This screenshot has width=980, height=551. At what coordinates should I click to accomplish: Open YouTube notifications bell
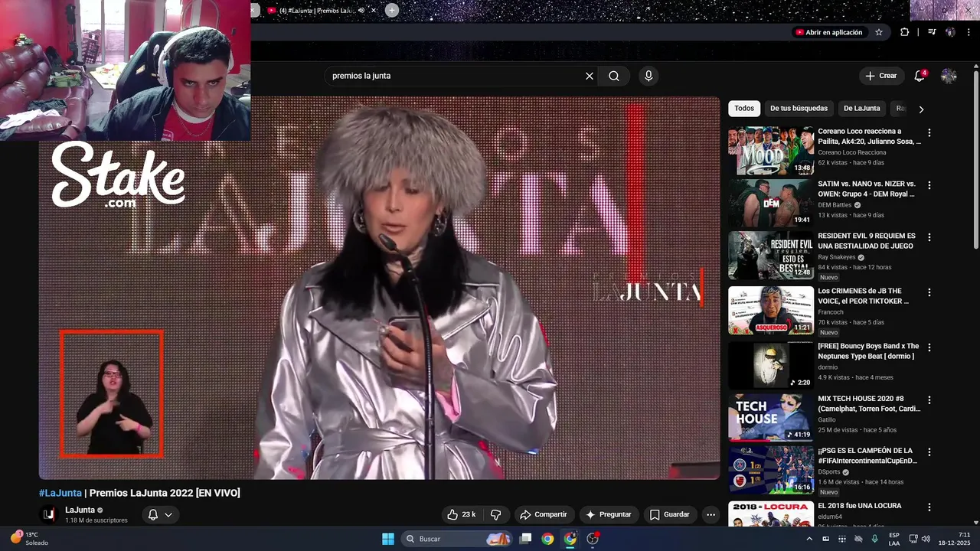(920, 76)
